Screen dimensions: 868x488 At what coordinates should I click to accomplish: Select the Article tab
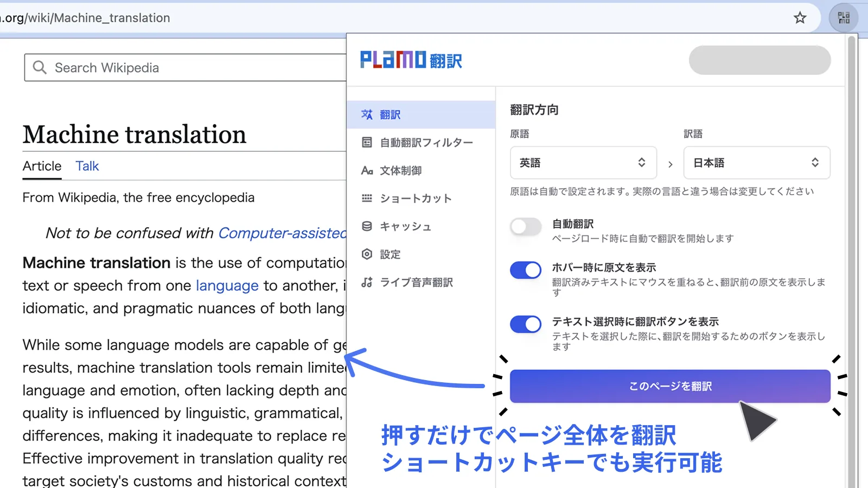[x=42, y=166]
